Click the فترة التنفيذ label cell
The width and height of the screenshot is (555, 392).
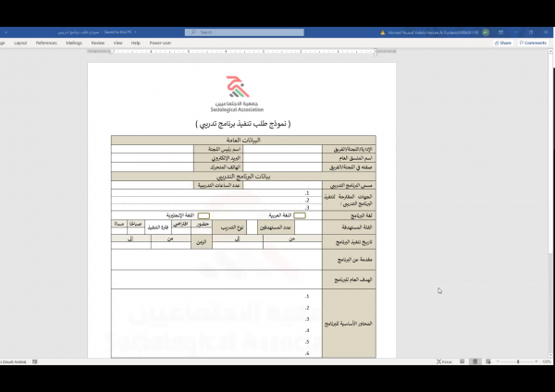point(158,227)
